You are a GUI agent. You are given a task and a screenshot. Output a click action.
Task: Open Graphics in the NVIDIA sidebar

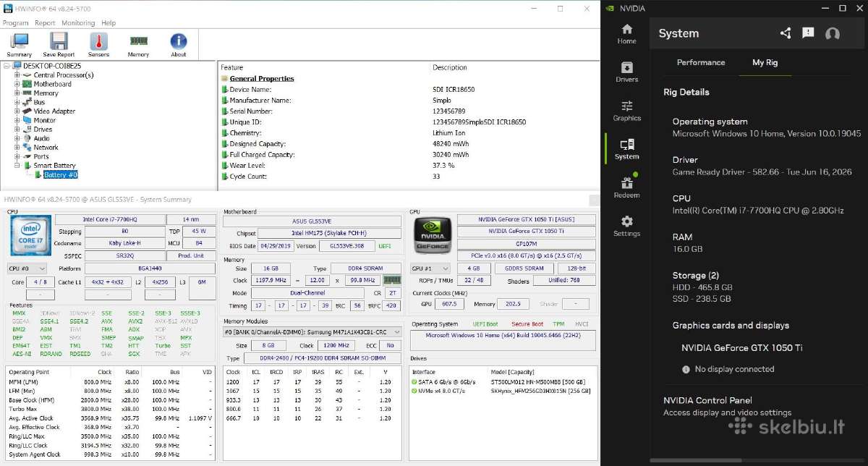pyautogui.click(x=626, y=110)
